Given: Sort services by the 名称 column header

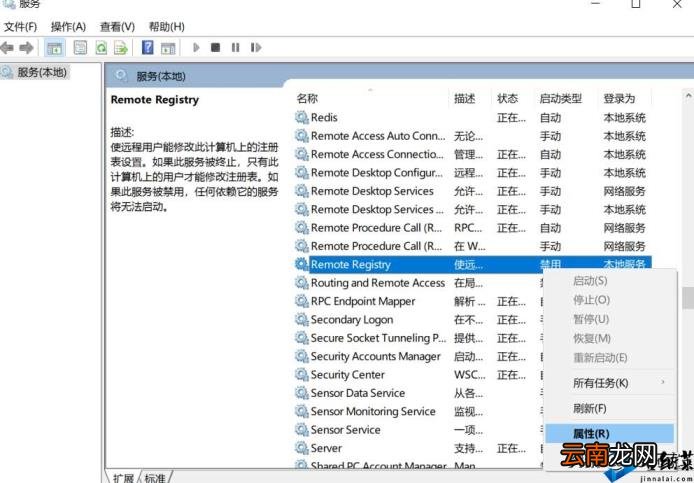Looking at the screenshot, I should [x=308, y=99].
